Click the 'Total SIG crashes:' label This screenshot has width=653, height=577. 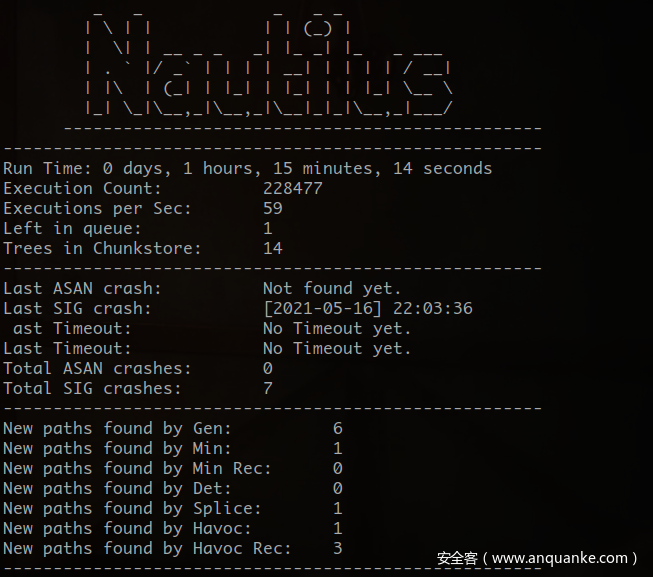point(92,388)
